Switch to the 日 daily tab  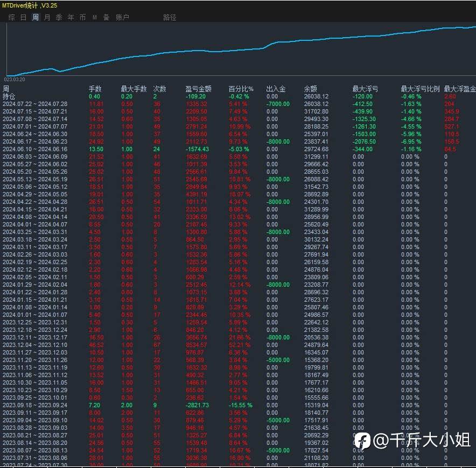pyautogui.click(x=23, y=17)
